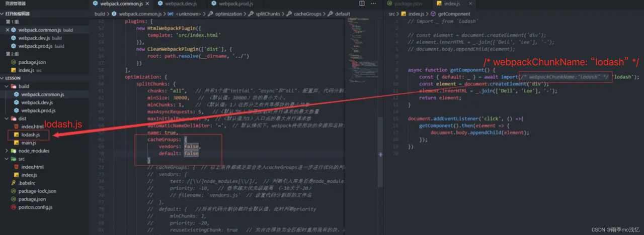Click the <unknown> breadcrumb segment
Image resolution: width=644 pixels, height=235 pixels.
[185, 14]
